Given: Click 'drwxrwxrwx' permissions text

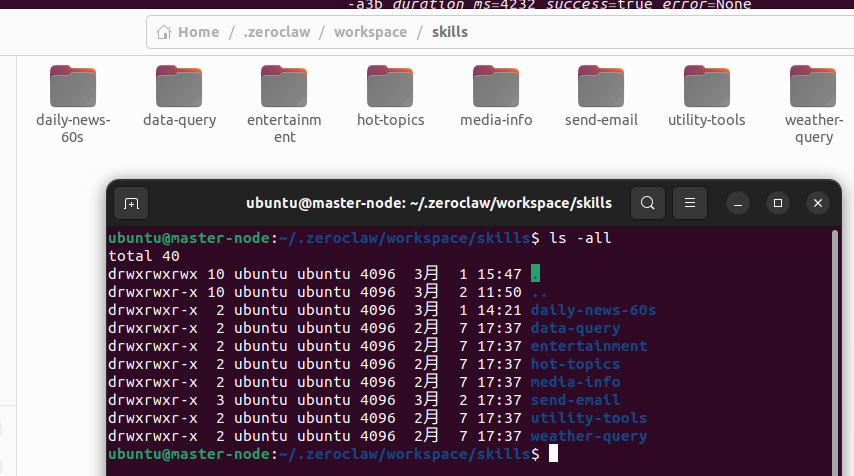Looking at the screenshot, I should coord(153,274).
